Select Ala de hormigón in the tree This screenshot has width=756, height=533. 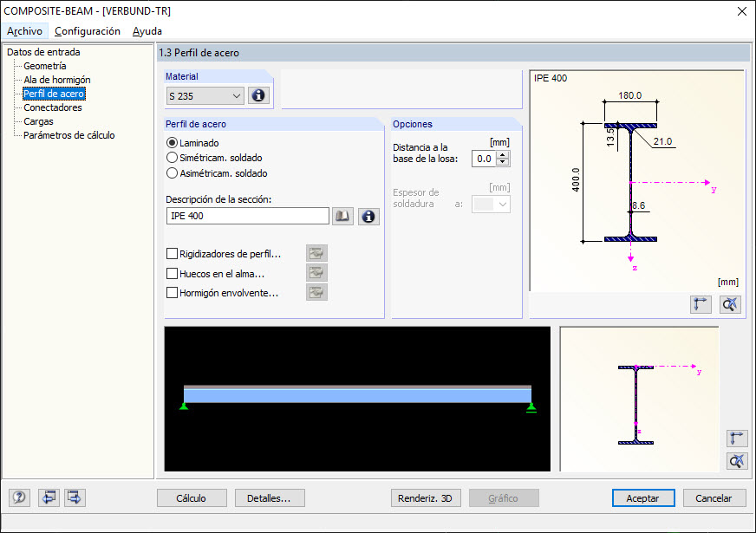[57, 80]
